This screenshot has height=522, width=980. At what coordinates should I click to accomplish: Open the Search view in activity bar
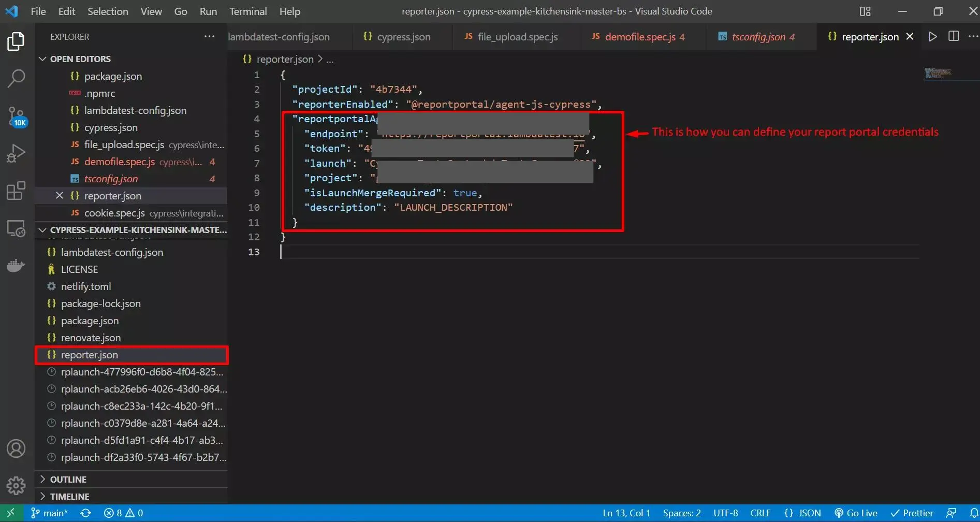(x=16, y=79)
